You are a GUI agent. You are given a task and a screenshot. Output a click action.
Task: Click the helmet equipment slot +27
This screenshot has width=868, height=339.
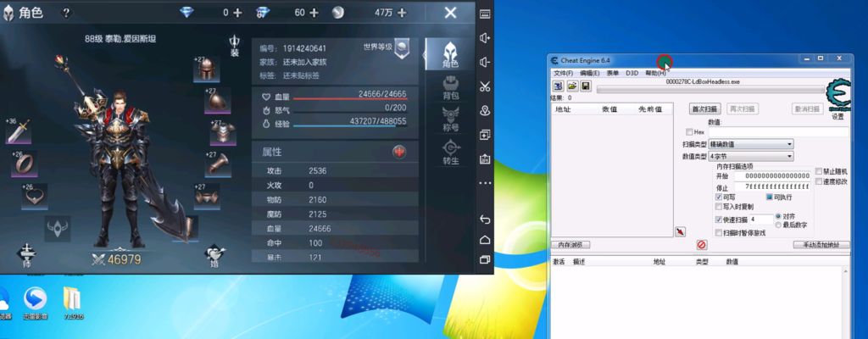(207, 69)
